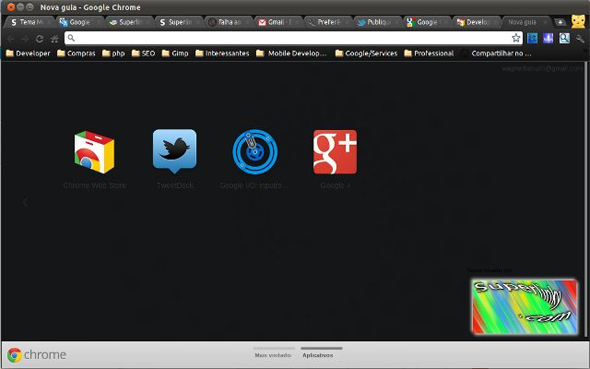
Task: Switch to the Falha ao... tab
Action: tap(228, 22)
